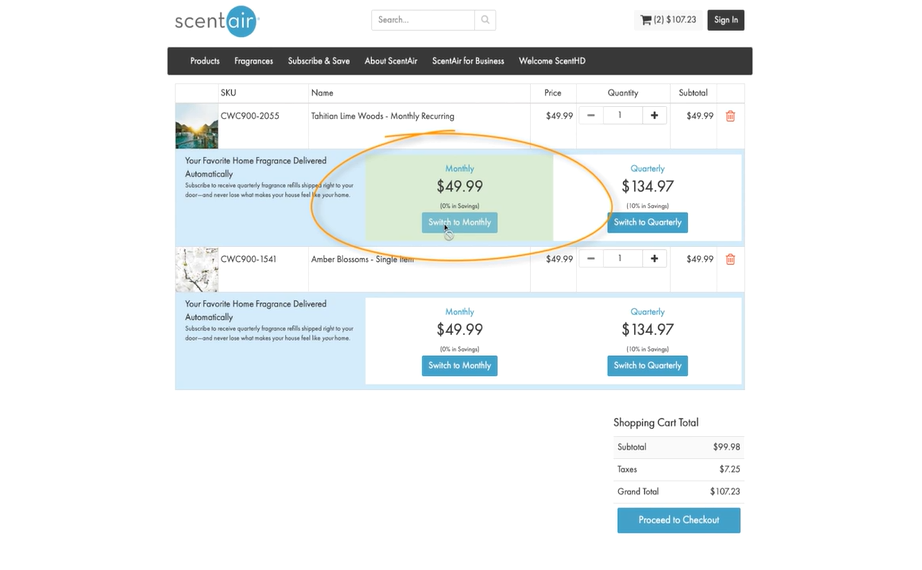This screenshot has height=570, width=922.
Task: Click the search magnifier icon
Action: coord(485,20)
